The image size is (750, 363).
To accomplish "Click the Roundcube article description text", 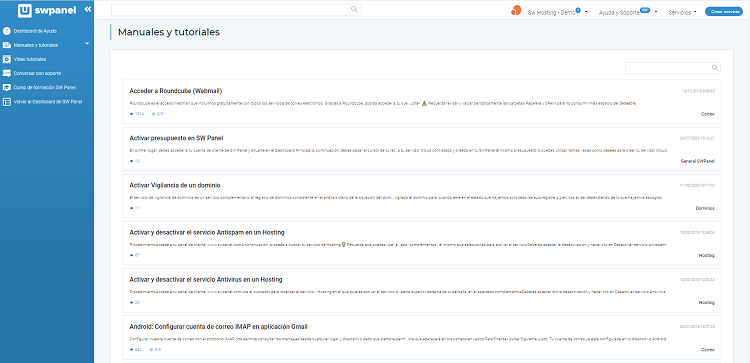I will coord(383,103).
